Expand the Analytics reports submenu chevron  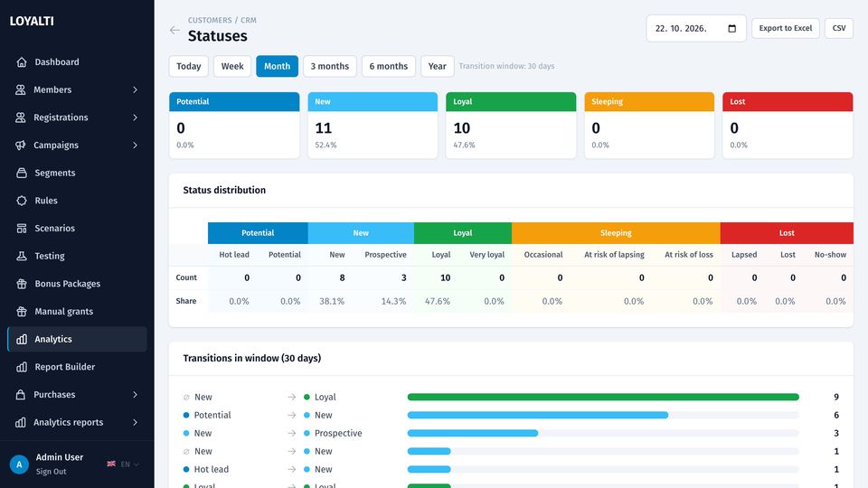135,422
